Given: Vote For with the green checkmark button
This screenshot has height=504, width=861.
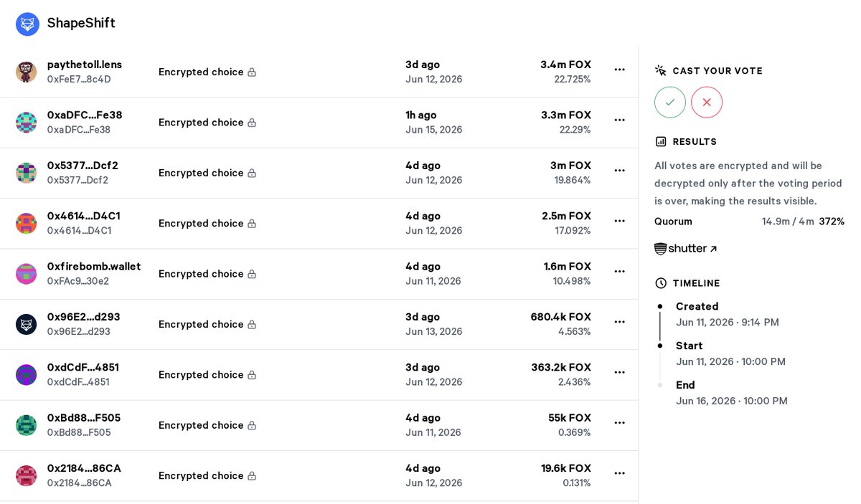Looking at the screenshot, I should click(670, 103).
